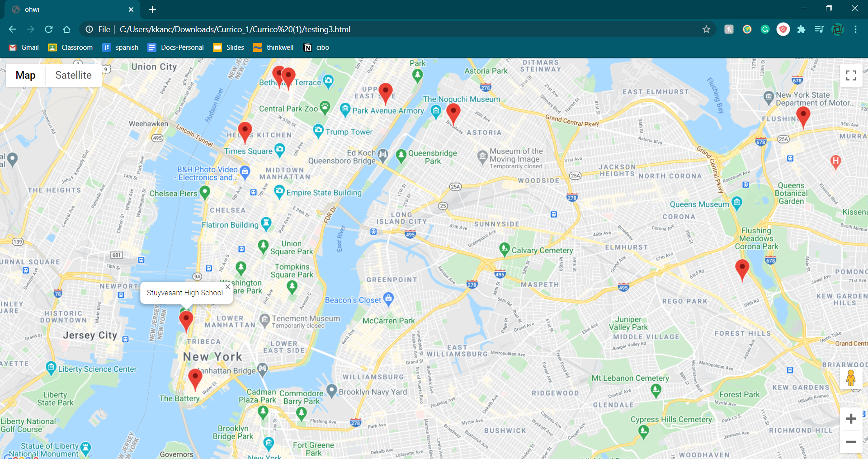Viewport: 868px width, 459px height.
Task: Bookmark this page with the star
Action: click(706, 29)
